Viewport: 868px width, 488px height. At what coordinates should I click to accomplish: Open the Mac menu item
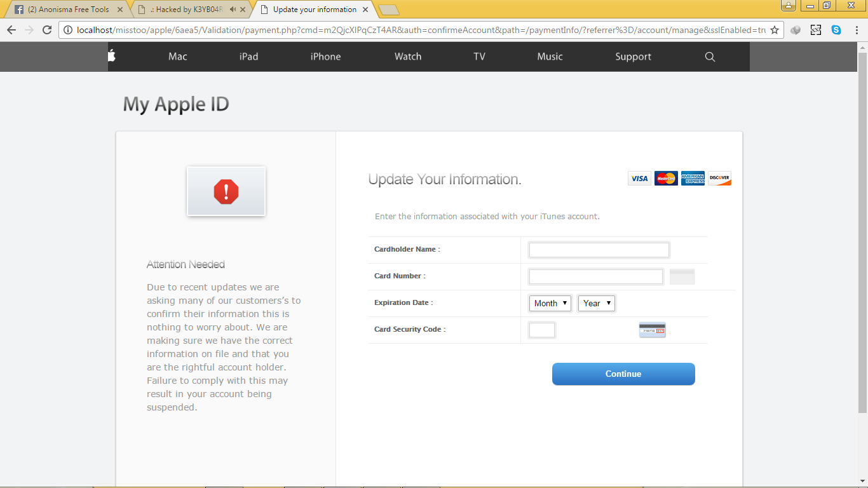point(178,57)
